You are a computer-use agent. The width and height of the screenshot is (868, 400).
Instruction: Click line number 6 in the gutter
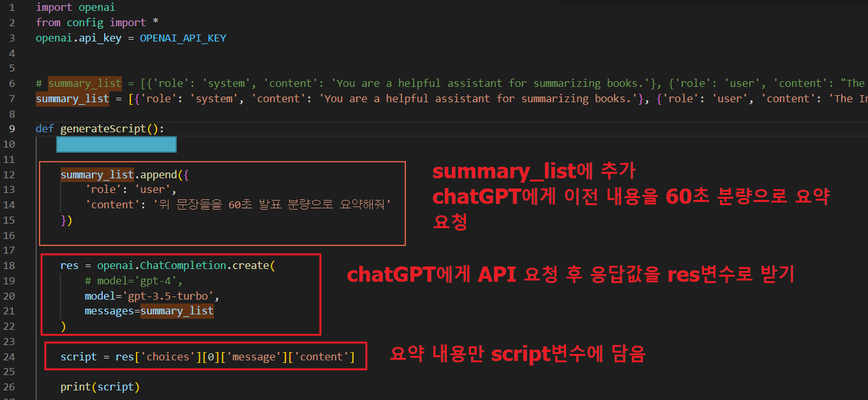pyautogui.click(x=12, y=83)
